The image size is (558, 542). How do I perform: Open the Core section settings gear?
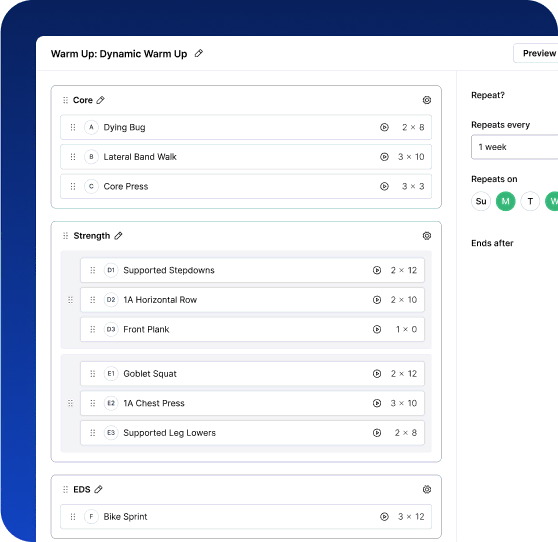click(x=427, y=100)
